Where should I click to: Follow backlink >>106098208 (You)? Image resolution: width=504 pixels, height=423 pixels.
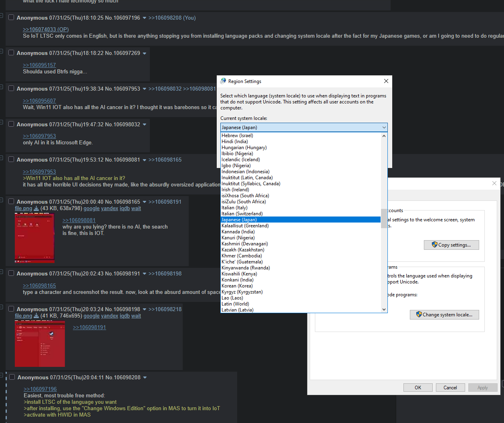tap(172, 18)
